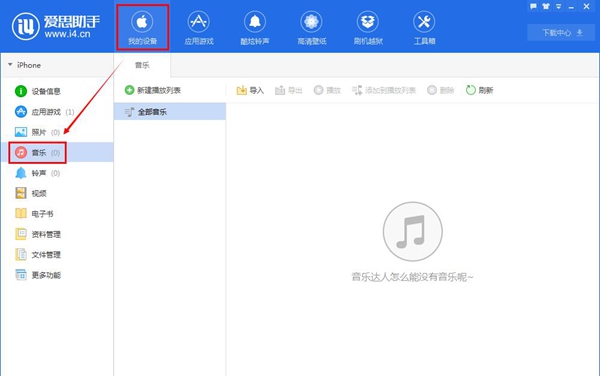Collapse the iPhone device tree
The width and height of the screenshot is (600, 376).
pos(10,65)
